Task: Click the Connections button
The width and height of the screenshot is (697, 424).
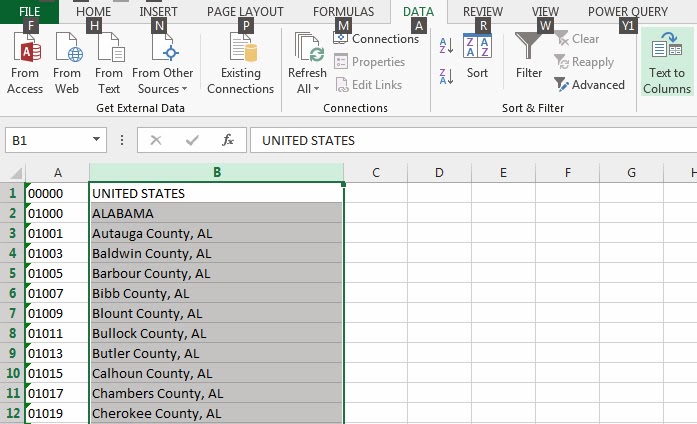Action: [376, 39]
